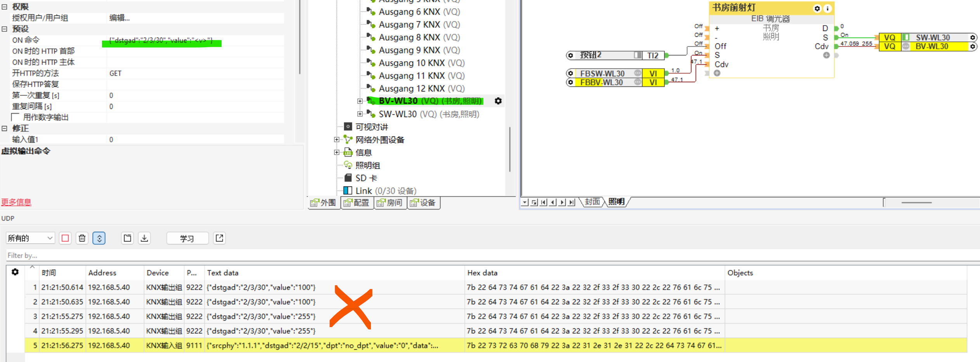The image size is (980, 362).
Task: Open the 所有的 filter dropdown
Action: point(30,238)
